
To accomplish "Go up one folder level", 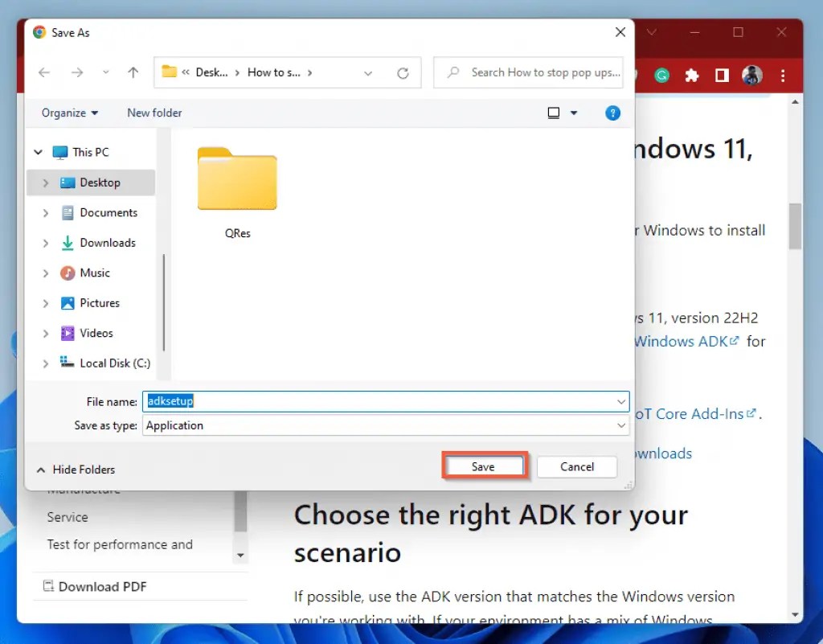I will 133,72.
